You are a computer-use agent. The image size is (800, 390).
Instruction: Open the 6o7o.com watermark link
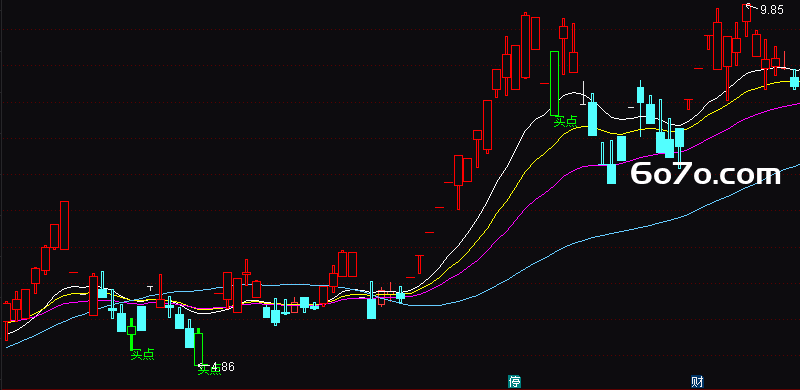point(706,174)
